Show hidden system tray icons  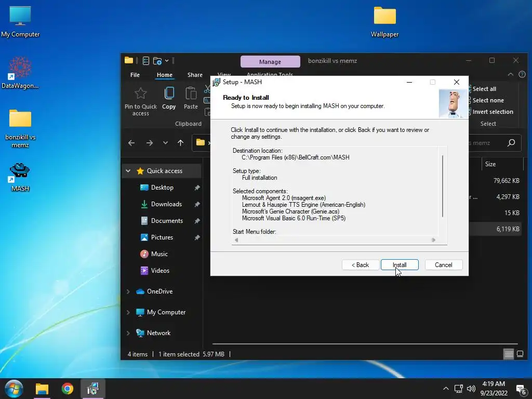[x=446, y=389]
